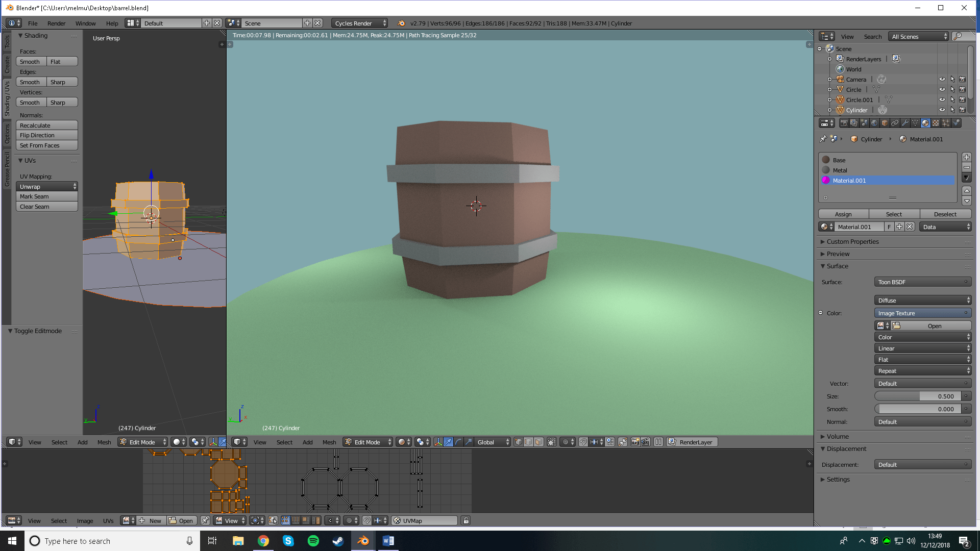The width and height of the screenshot is (980, 551).
Task: Toggle Circle visibility eye in outliner
Action: pyautogui.click(x=942, y=90)
